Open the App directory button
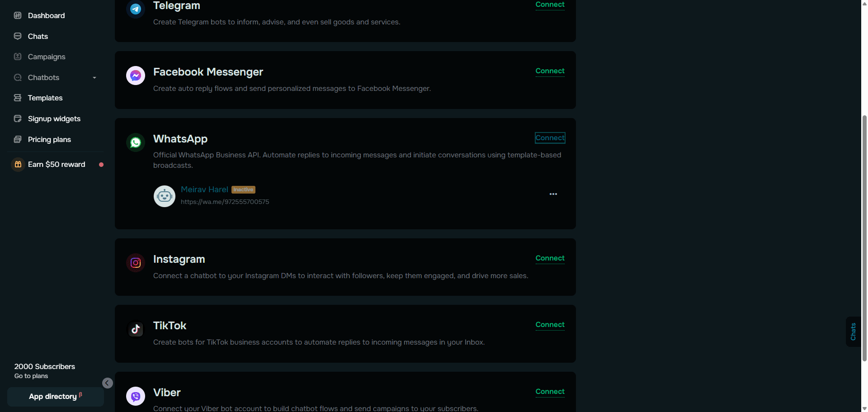Image resolution: width=868 pixels, height=412 pixels. [x=56, y=397]
